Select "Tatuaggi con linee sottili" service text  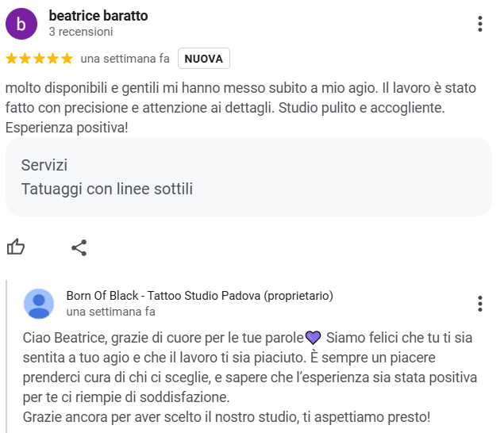(x=107, y=189)
